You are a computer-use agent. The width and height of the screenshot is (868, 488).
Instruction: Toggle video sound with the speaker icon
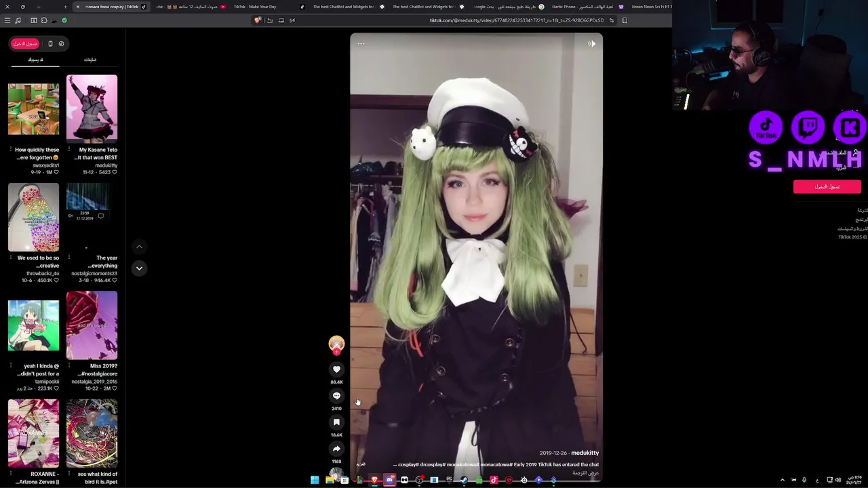591,43
